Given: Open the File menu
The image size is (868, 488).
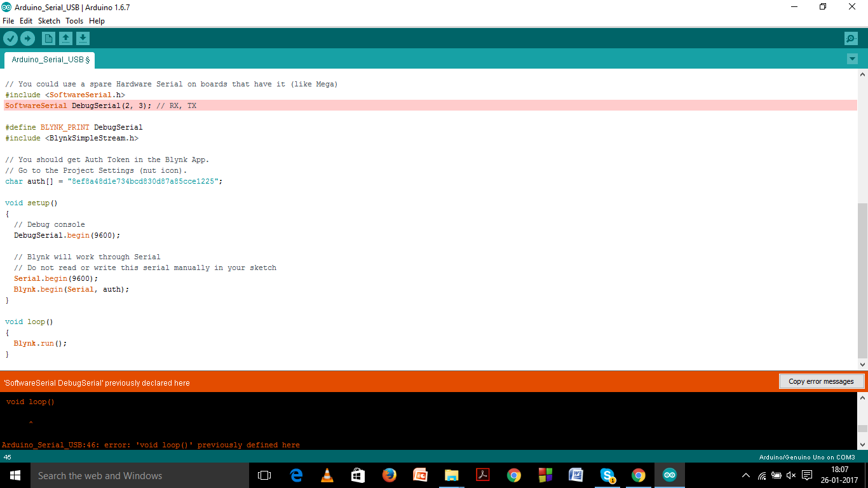Looking at the screenshot, I should click(8, 21).
